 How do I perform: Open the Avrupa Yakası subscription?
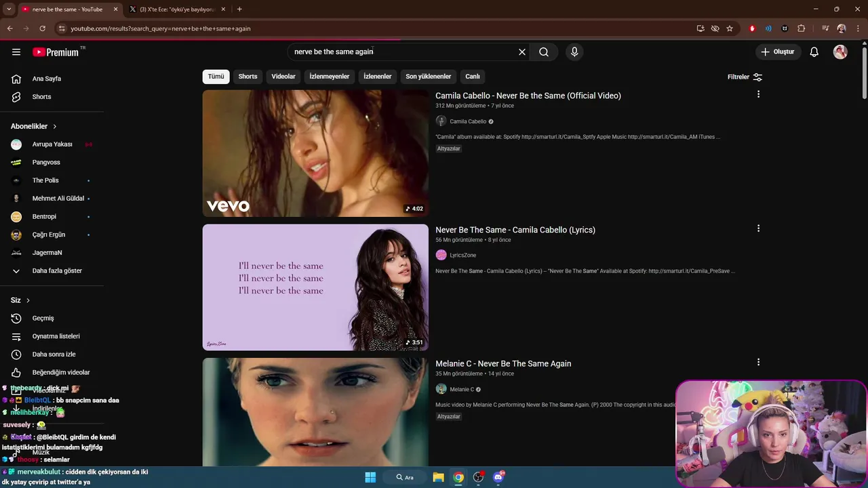[52, 144]
